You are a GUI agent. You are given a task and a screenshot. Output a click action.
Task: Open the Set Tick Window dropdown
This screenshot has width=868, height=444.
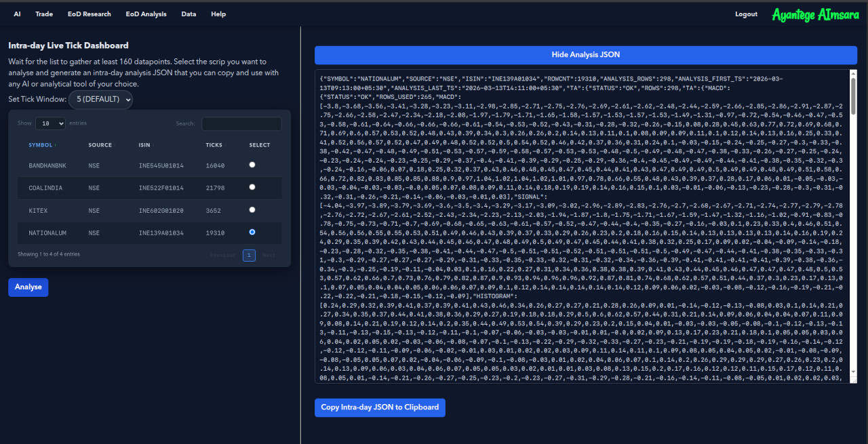click(x=100, y=99)
